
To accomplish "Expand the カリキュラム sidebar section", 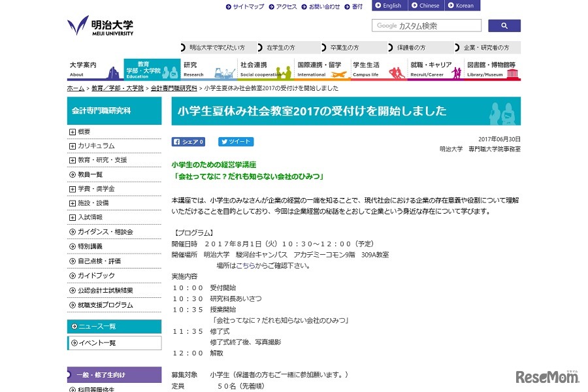I will 72,146.
